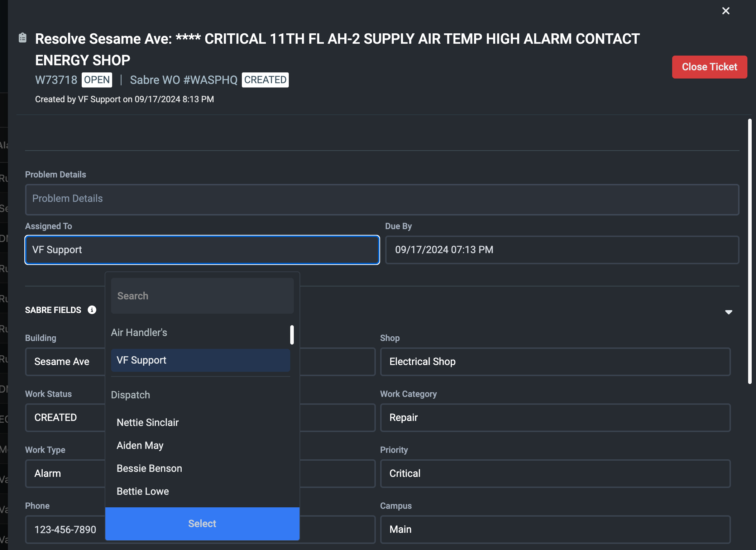Click the assignee list scrollbar thumb
The height and width of the screenshot is (550, 756).
pos(292,335)
